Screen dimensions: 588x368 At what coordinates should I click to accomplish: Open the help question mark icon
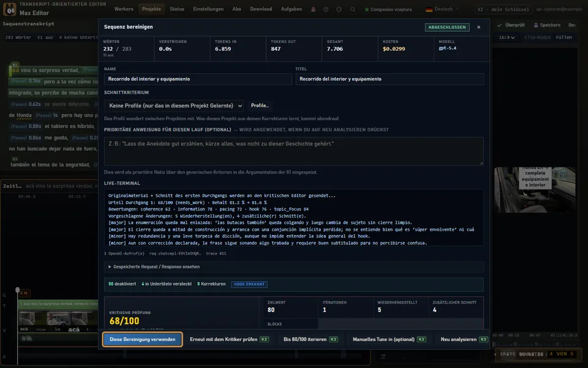click(326, 9)
